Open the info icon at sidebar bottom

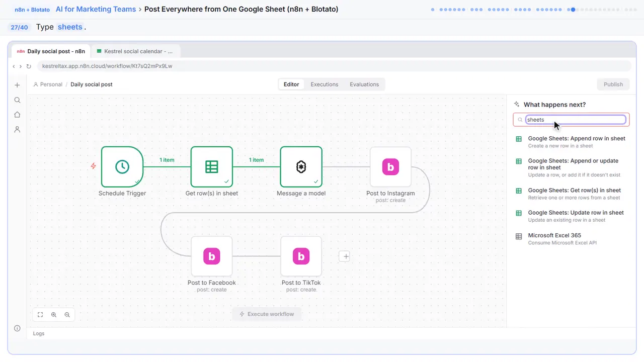pyautogui.click(x=17, y=328)
